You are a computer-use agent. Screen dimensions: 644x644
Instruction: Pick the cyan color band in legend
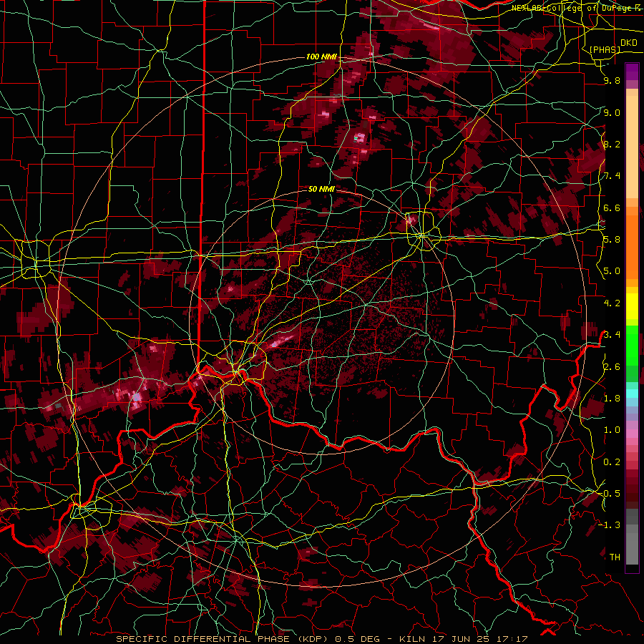click(x=632, y=393)
